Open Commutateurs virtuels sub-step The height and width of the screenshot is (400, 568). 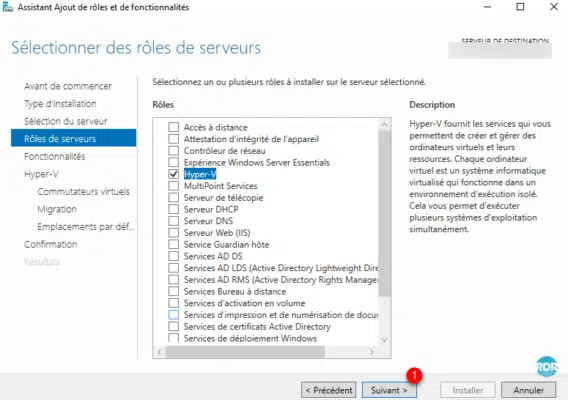(83, 192)
